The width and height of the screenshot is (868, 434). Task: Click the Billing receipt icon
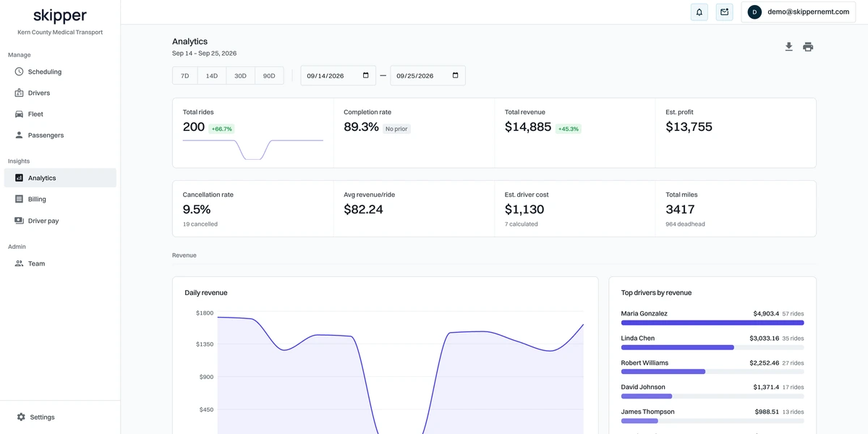pyautogui.click(x=20, y=199)
